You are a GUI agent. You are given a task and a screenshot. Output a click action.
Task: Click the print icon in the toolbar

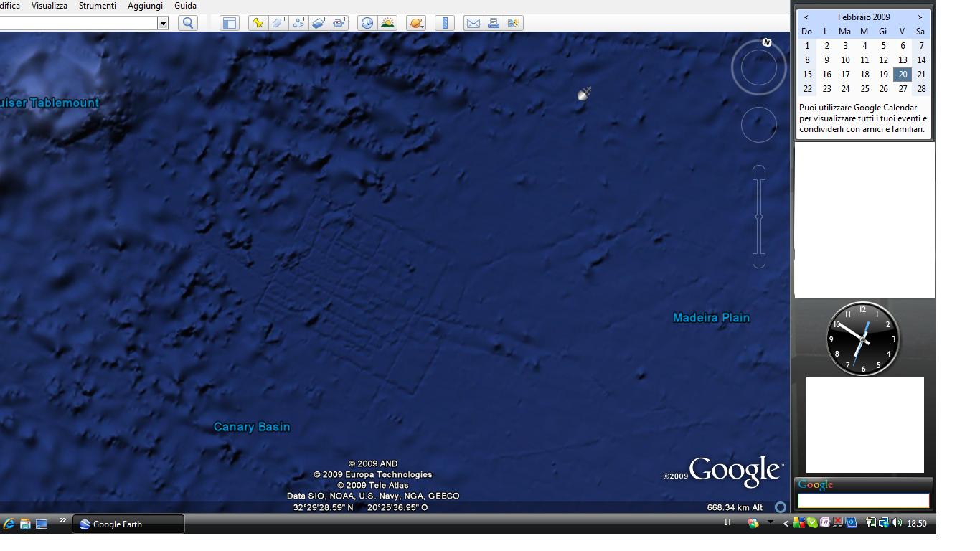pyautogui.click(x=493, y=23)
